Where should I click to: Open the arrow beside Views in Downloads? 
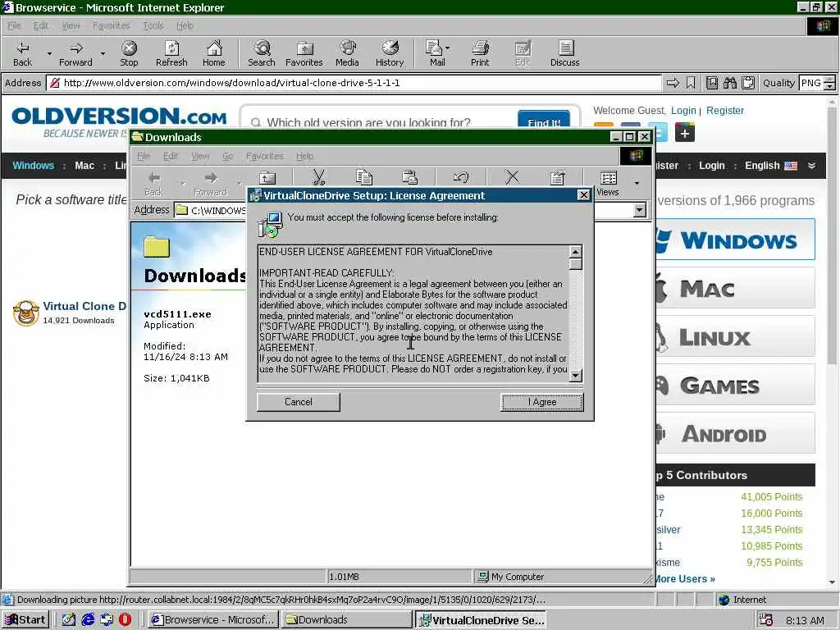click(x=637, y=183)
